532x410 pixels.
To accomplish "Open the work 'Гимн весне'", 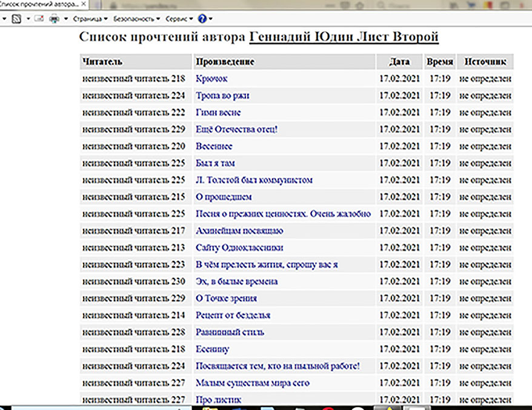I will [x=218, y=113].
